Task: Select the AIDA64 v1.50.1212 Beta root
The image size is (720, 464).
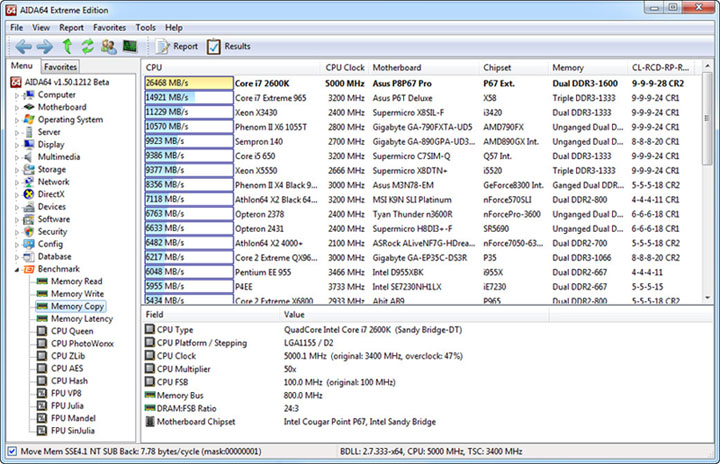Action: [67, 82]
